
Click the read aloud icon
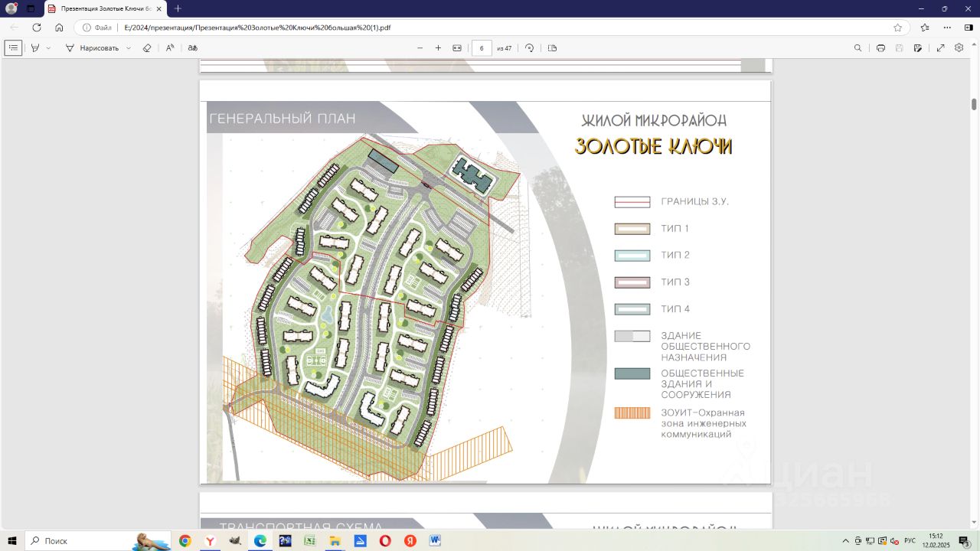click(170, 47)
